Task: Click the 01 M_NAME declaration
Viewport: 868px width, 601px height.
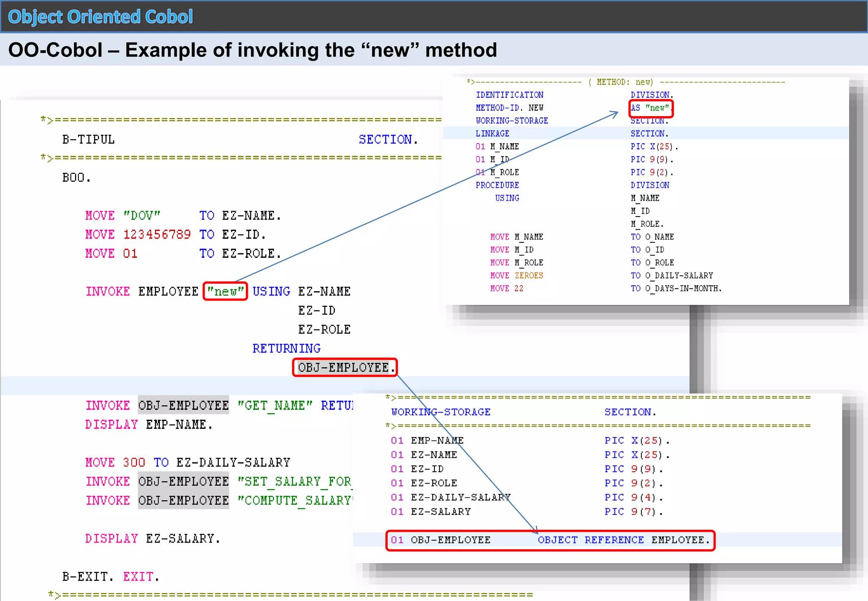Action: [497, 147]
